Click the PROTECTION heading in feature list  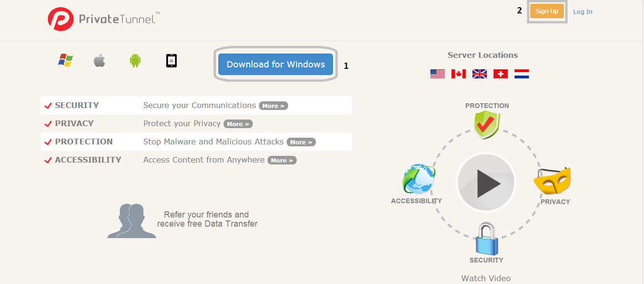point(84,142)
